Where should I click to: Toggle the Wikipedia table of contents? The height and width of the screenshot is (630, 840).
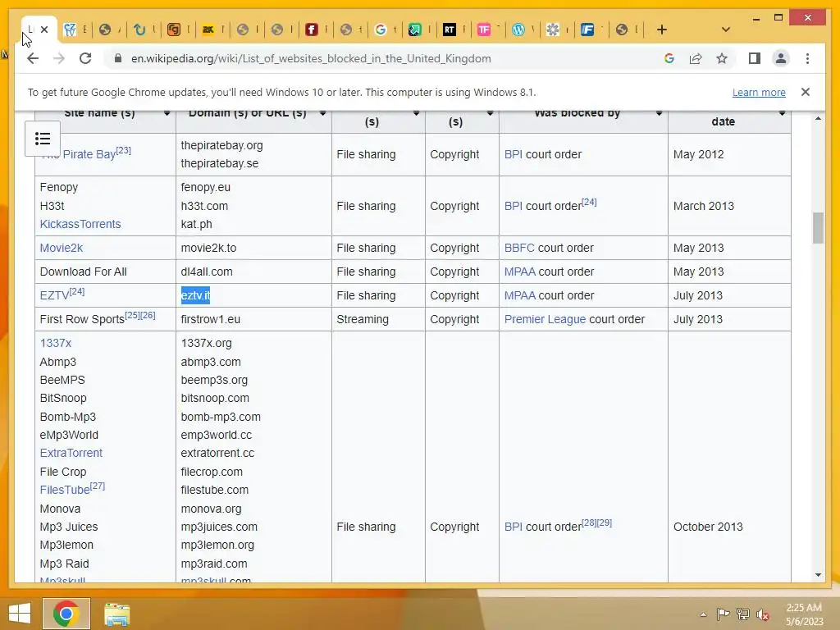[43, 139]
